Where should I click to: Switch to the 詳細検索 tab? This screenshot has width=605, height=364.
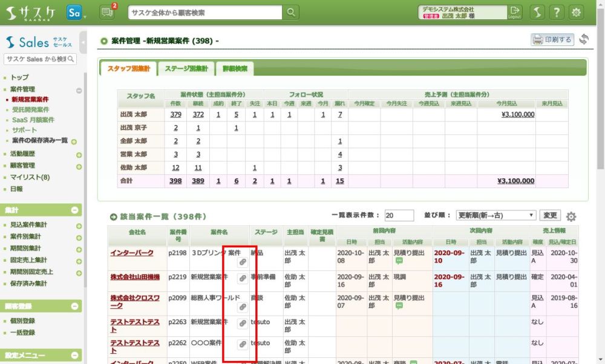[235, 69]
